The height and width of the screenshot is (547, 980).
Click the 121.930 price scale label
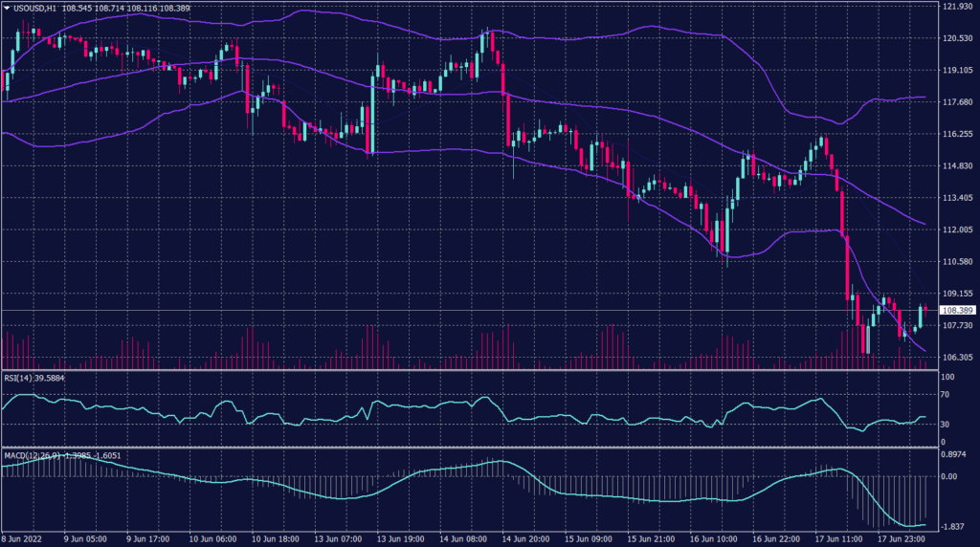pyautogui.click(x=957, y=7)
